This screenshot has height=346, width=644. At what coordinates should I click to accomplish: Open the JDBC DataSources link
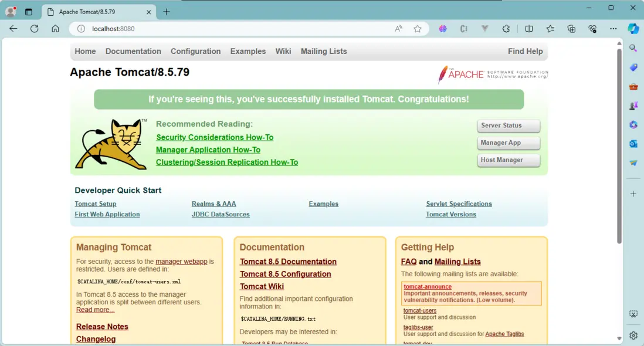click(x=221, y=214)
